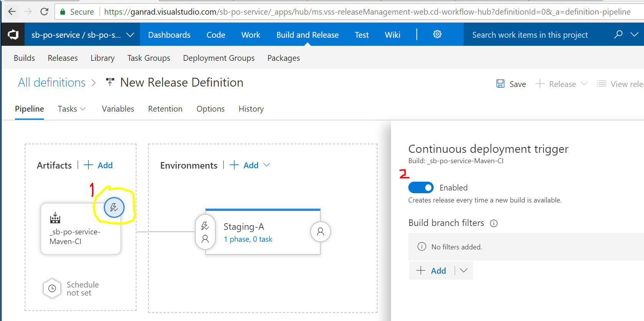
Task: Toggle the Enabled continuous deployment switch
Action: tap(421, 187)
